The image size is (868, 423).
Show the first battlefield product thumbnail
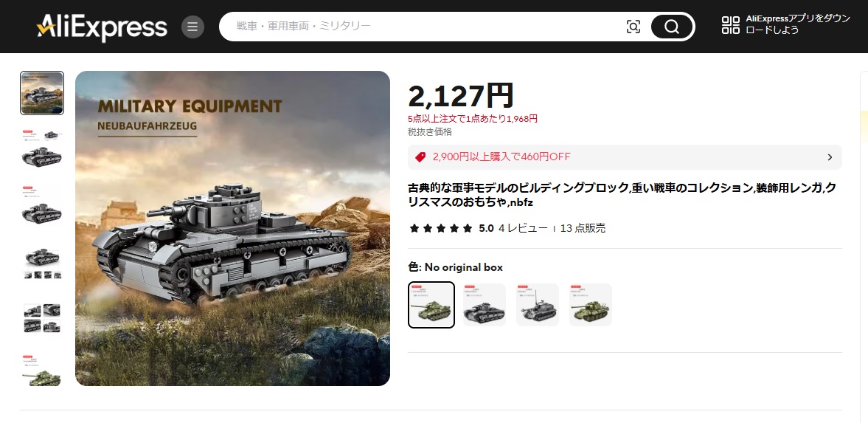[x=42, y=93]
